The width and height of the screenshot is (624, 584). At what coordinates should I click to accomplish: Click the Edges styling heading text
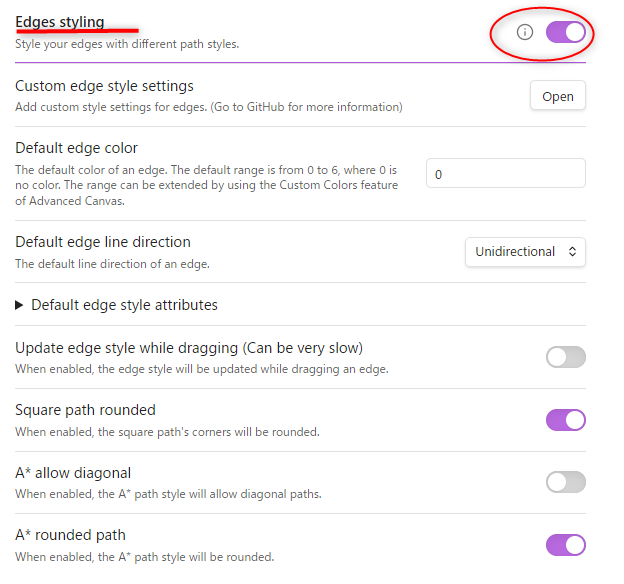point(60,22)
